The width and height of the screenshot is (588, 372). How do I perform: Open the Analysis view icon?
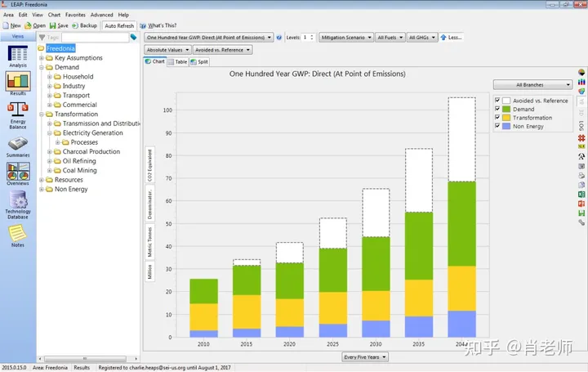tap(18, 56)
